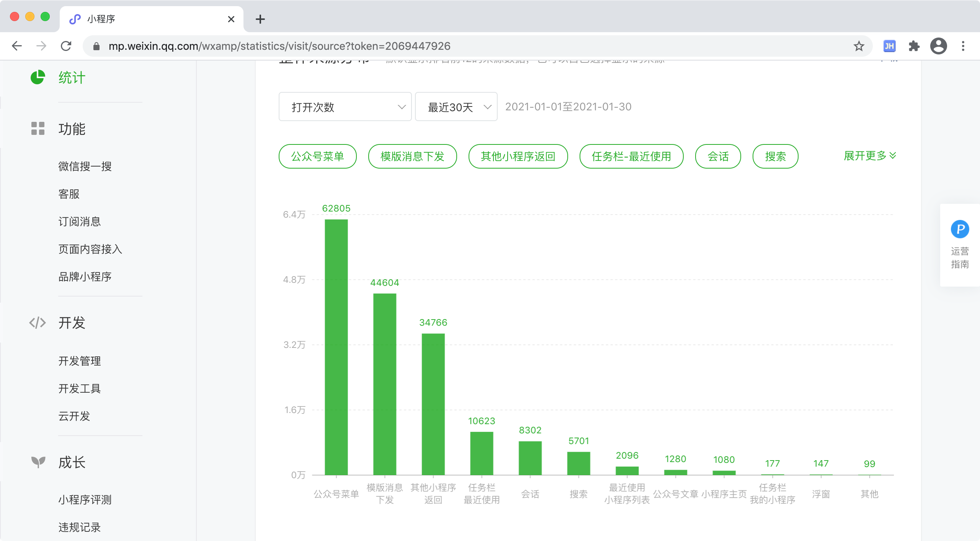Toggle the 模版消息下发 source filter tag
980x541 pixels.
click(412, 156)
